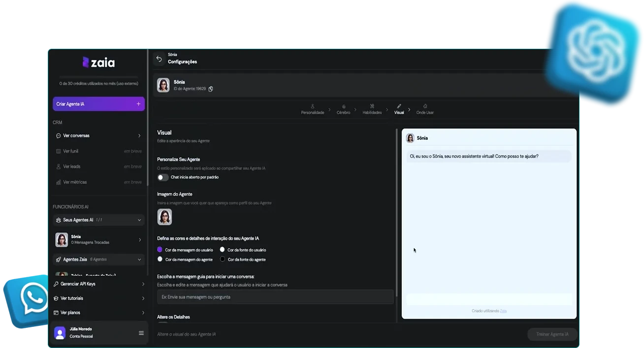Screen dimensions: 644x348
Task: Click the Cérebro step icon
Action: (x=344, y=106)
